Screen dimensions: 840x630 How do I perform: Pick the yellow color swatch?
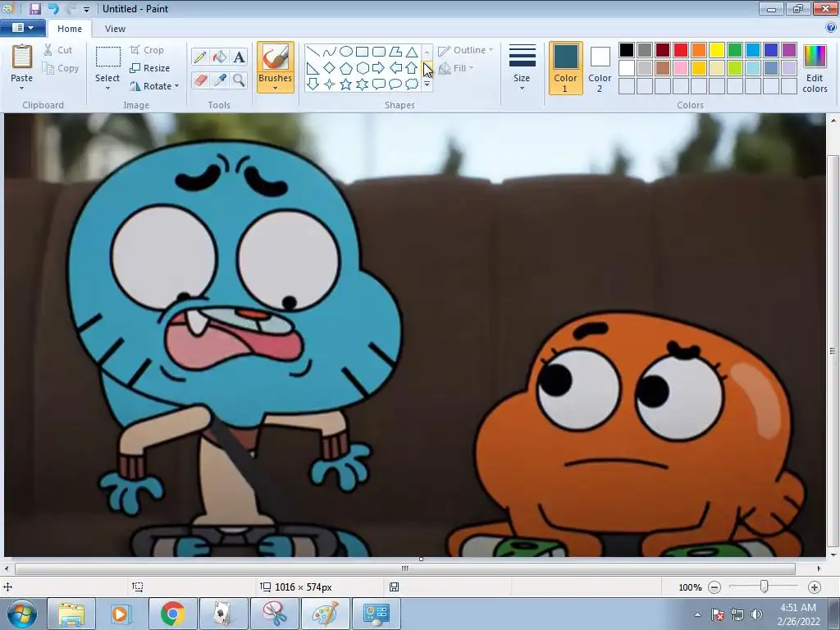[x=717, y=50]
